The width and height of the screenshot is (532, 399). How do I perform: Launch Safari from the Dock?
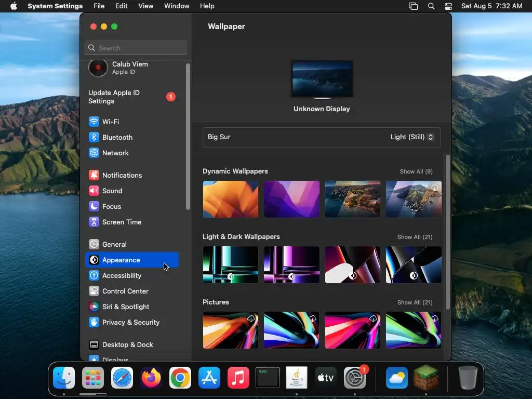122,378
